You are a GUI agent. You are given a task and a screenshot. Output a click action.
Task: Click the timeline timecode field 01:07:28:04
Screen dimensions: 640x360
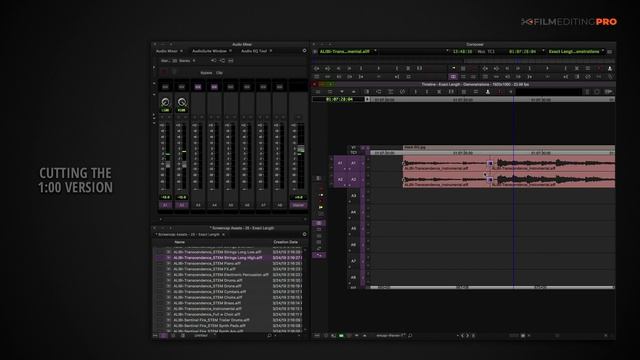(340, 99)
